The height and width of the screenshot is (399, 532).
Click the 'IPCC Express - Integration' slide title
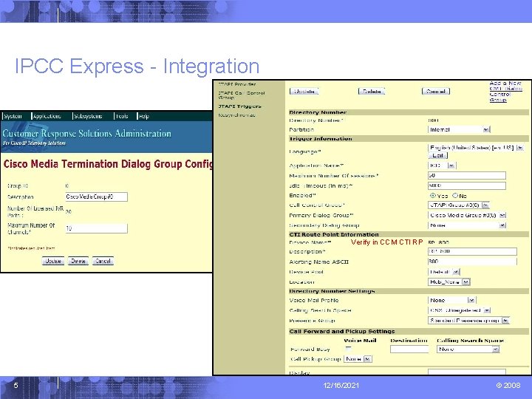[x=137, y=66]
